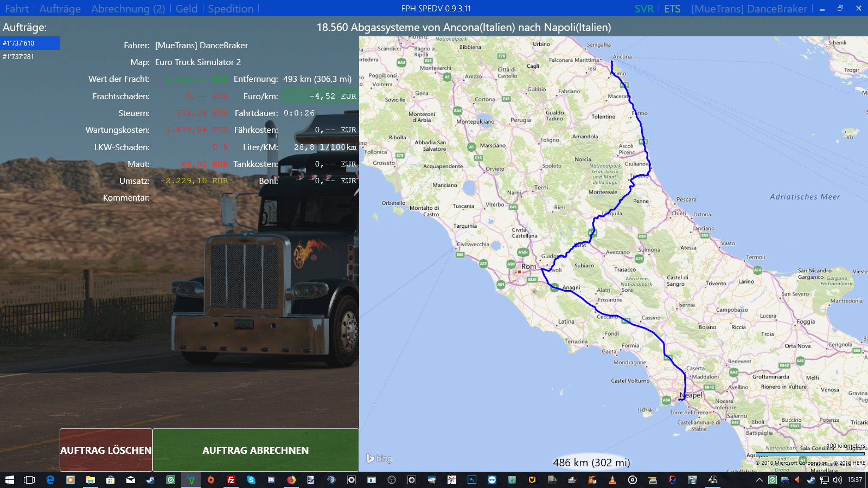
Task: Select the ETS link in header
Action: click(672, 9)
